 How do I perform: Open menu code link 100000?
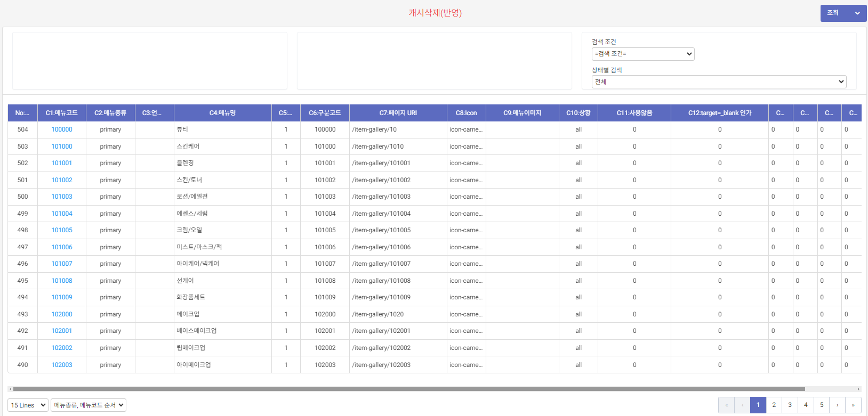tap(62, 129)
